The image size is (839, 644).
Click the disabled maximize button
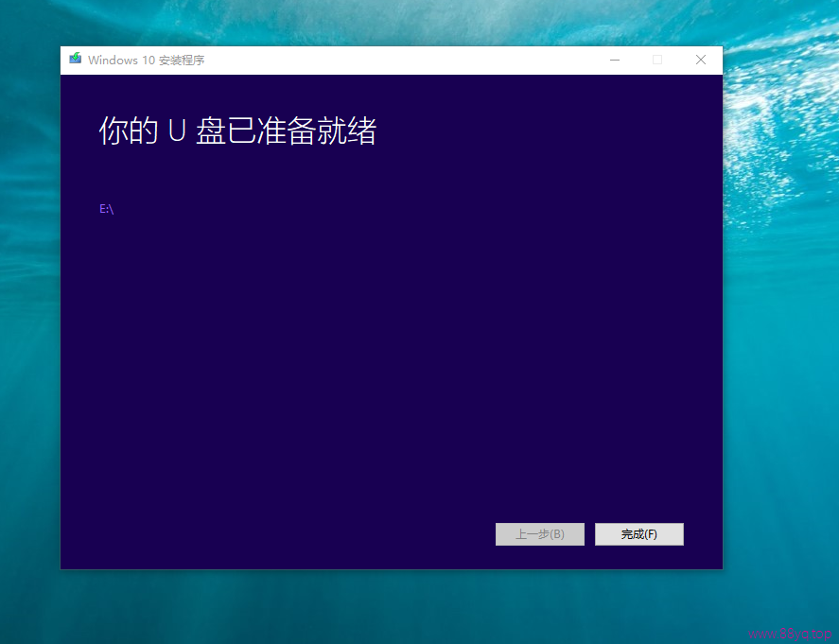tap(657, 60)
